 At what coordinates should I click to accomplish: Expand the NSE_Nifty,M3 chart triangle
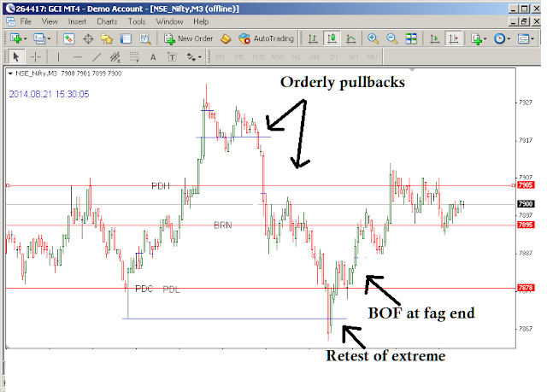pyautogui.click(x=10, y=73)
